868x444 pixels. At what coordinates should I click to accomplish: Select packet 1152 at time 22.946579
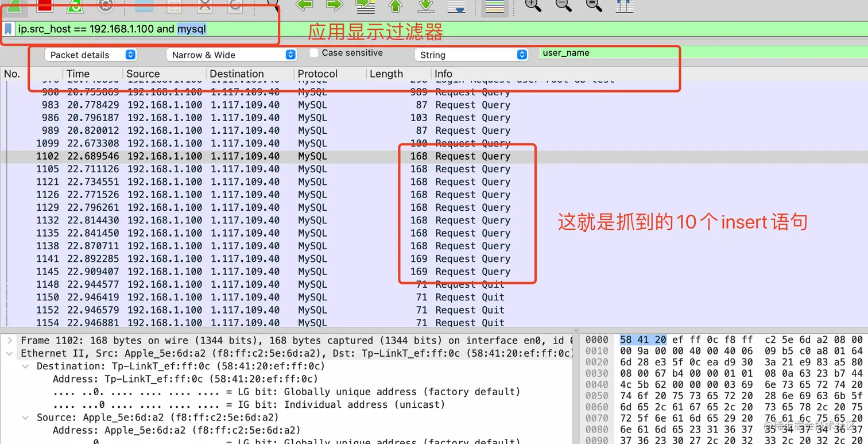point(434,310)
